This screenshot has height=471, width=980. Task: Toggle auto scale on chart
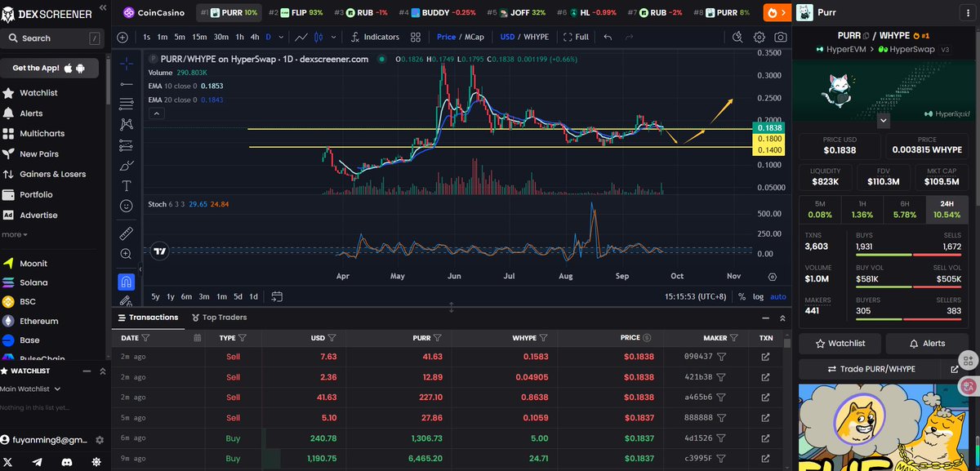click(777, 297)
